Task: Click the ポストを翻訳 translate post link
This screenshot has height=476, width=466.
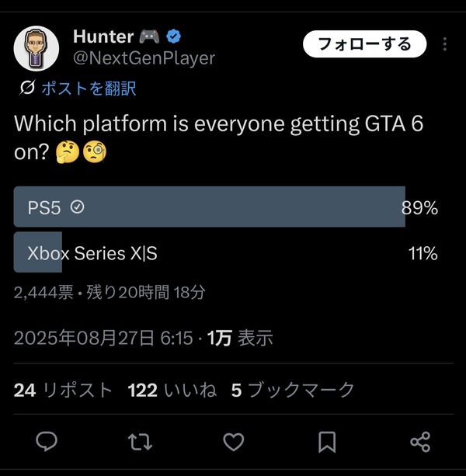Action: [x=87, y=89]
